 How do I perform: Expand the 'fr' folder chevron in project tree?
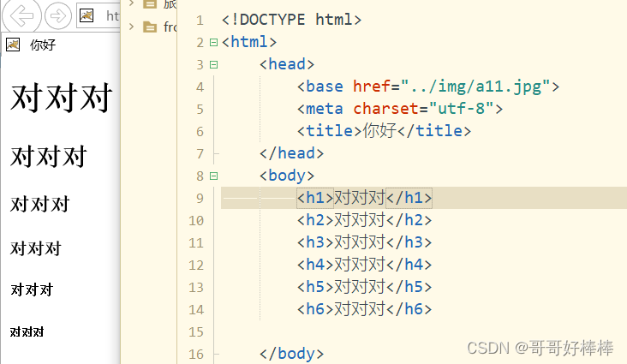pos(131,27)
